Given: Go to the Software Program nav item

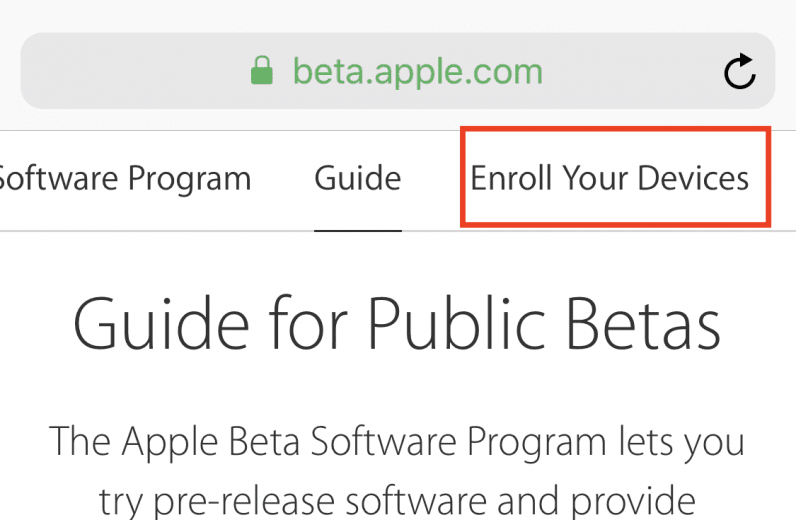Looking at the screenshot, I should [125, 179].
